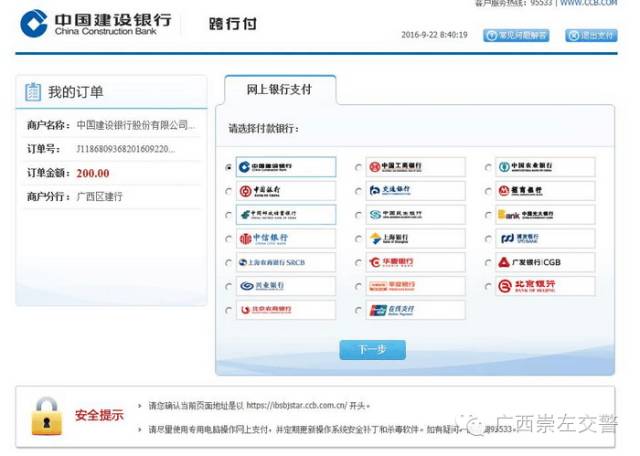Click the 中国建设银行 bank logo tile
The width and height of the screenshot is (640, 456).
click(x=286, y=167)
